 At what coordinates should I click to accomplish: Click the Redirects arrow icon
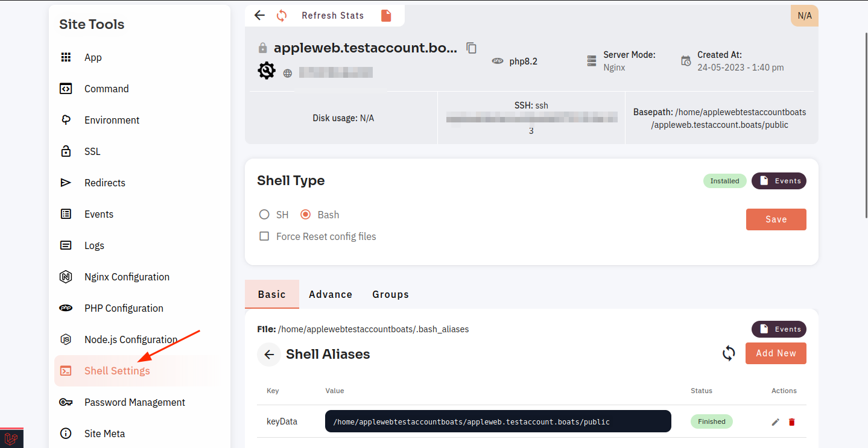(66, 183)
